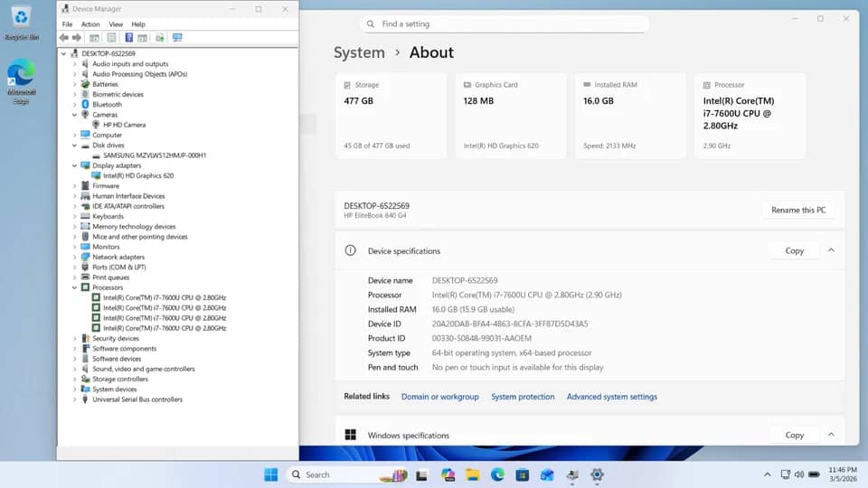Collapse the Disk drives node

click(x=75, y=145)
